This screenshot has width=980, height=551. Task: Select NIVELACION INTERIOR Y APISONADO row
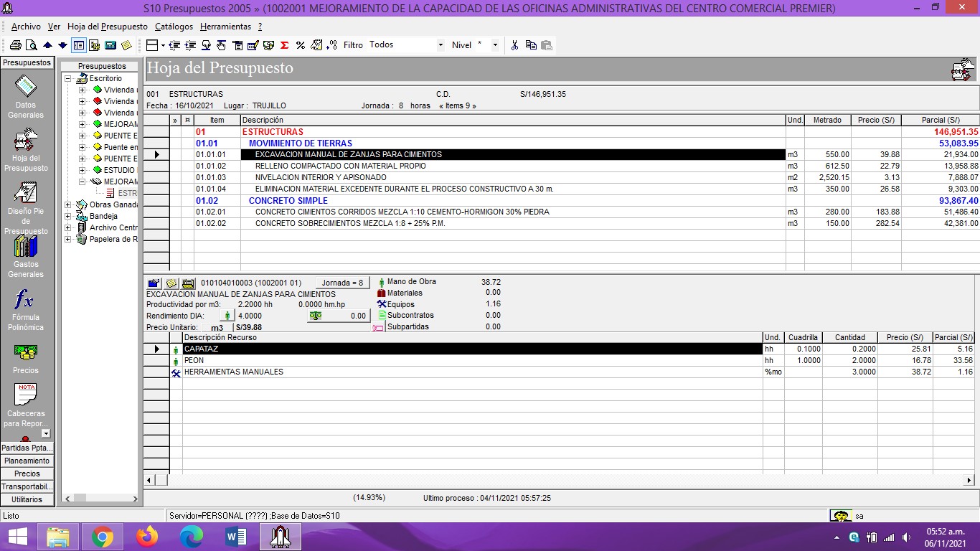[x=513, y=177]
